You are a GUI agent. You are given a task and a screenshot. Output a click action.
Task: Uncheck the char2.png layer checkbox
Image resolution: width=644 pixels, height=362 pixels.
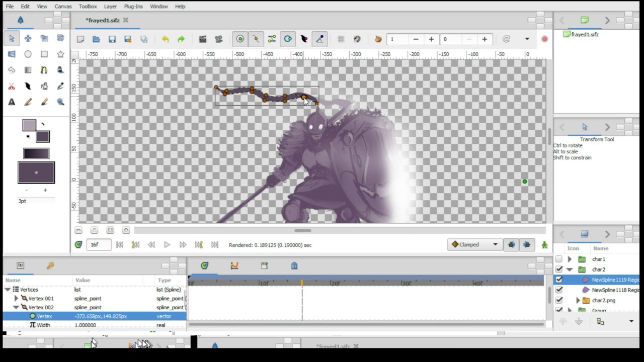pos(559,300)
